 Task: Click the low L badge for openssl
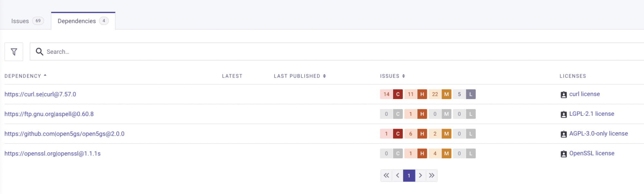coord(471,153)
